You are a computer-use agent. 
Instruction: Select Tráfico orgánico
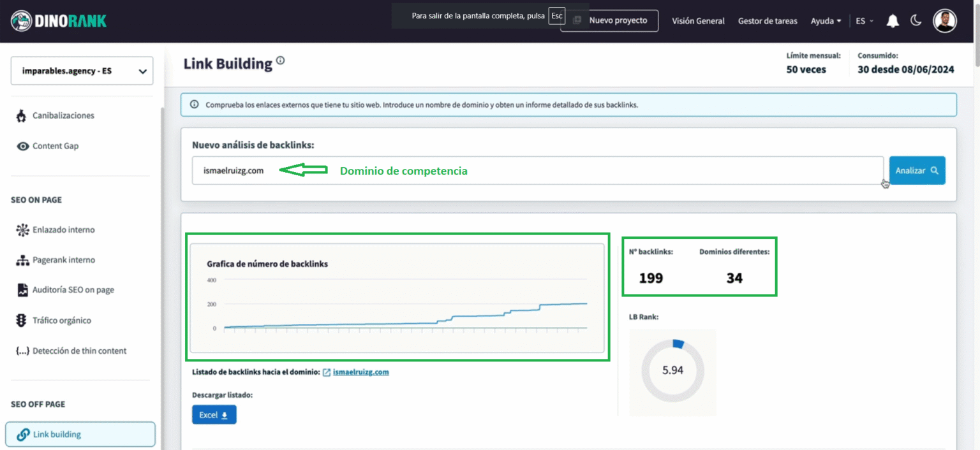pyautogui.click(x=62, y=321)
